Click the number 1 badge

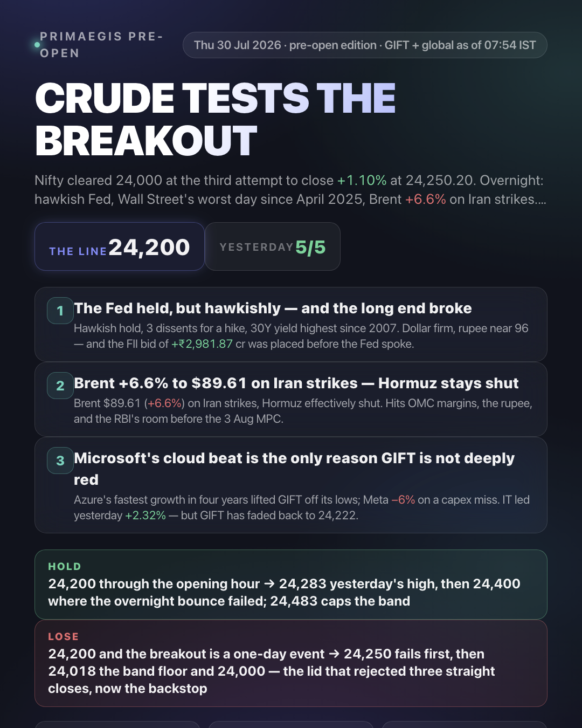pyautogui.click(x=60, y=311)
